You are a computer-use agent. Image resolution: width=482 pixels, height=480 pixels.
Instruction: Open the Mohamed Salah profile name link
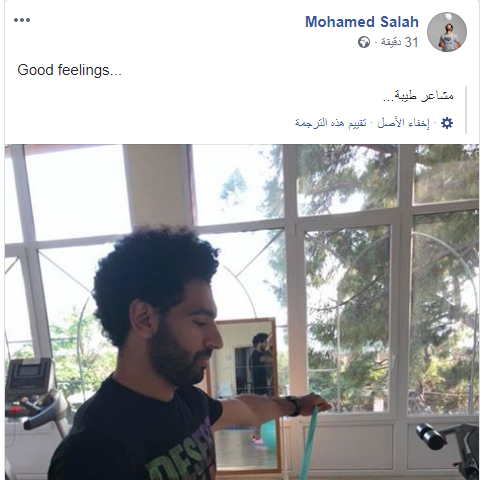click(x=362, y=22)
